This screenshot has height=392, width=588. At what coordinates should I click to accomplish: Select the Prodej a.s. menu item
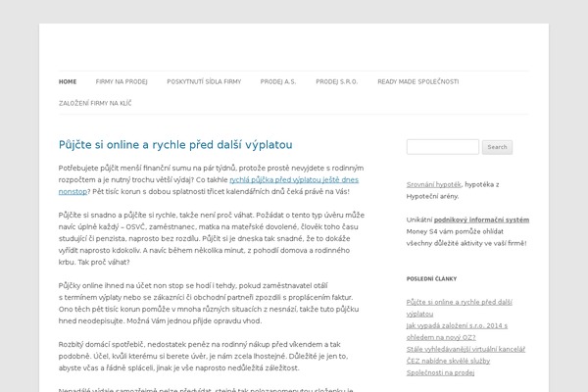[x=278, y=81]
